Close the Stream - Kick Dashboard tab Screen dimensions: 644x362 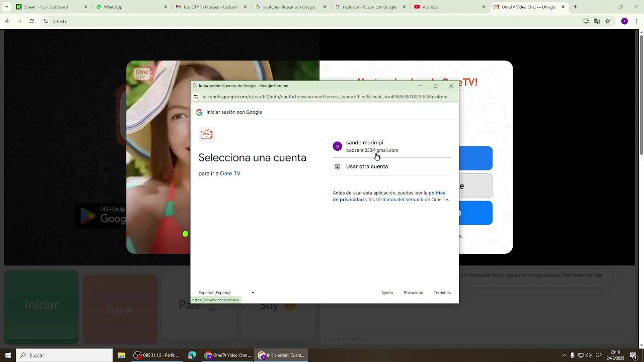86,7
